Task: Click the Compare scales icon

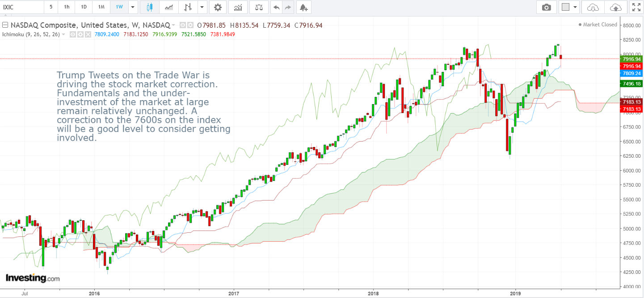Action: (x=259, y=7)
